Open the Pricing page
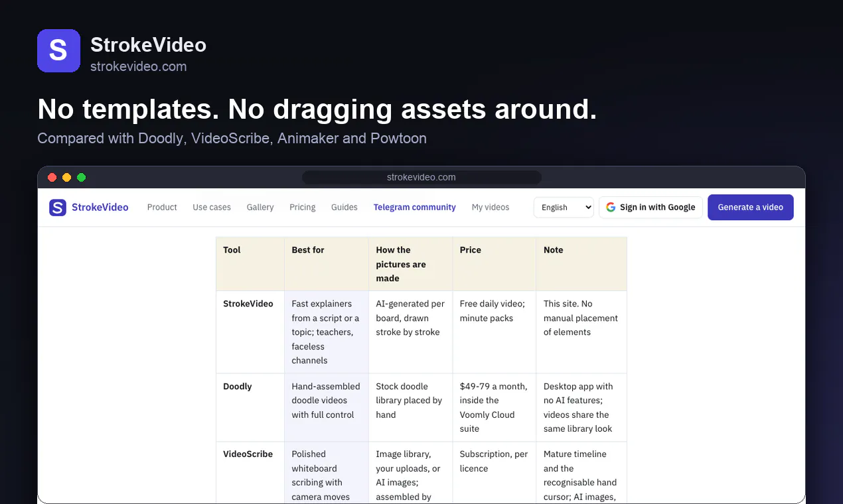This screenshot has width=843, height=504. pos(303,208)
